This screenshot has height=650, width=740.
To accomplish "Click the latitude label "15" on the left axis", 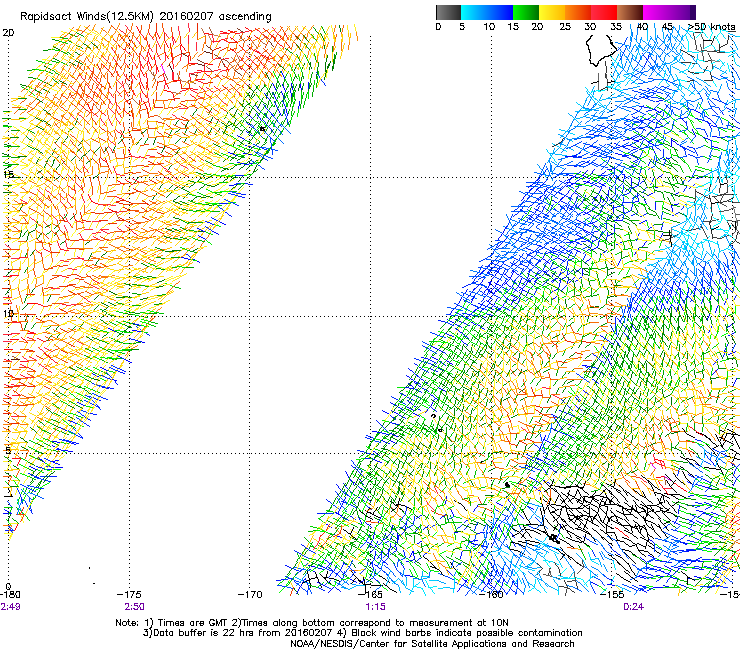I will click(x=8, y=175).
